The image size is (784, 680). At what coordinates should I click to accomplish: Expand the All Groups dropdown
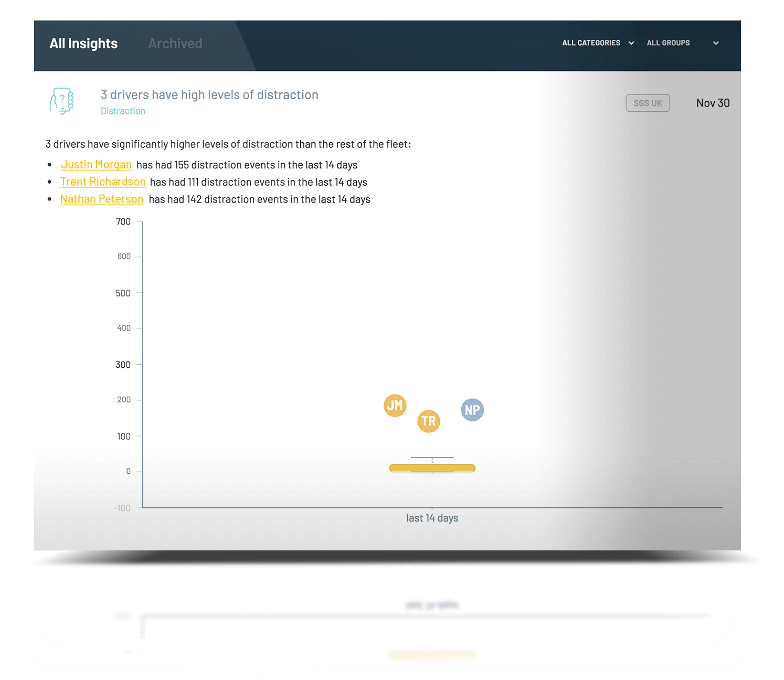tap(683, 43)
